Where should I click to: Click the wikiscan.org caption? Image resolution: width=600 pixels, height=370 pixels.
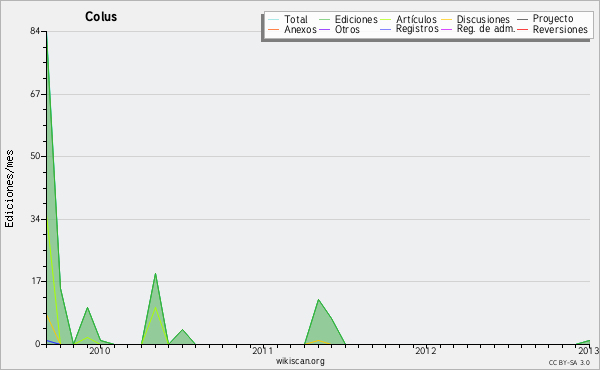pyautogui.click(x=300, y=361)
